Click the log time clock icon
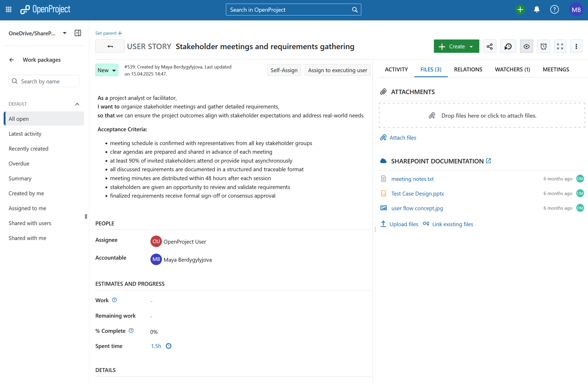This screenshot has width=588, height=383. click(169, 346)
